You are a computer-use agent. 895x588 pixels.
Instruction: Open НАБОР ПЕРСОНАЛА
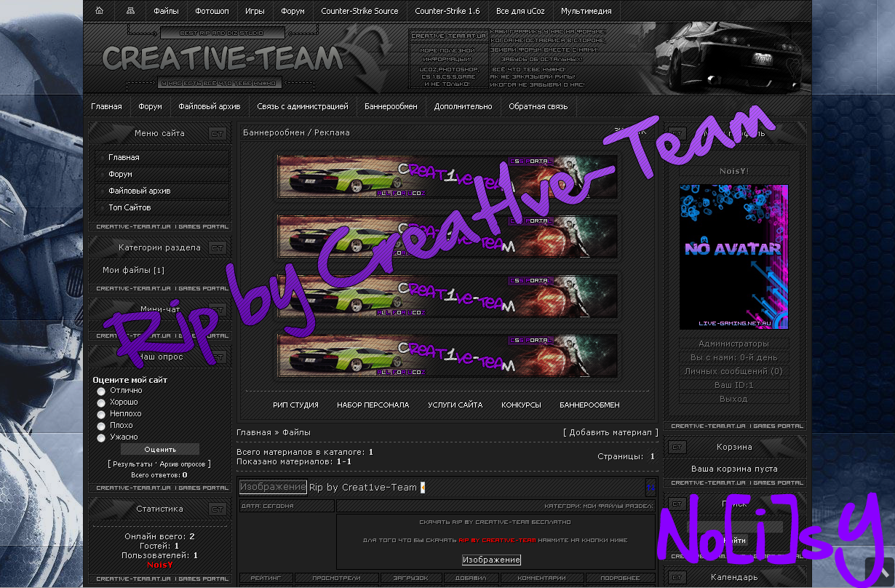(373, 405)
